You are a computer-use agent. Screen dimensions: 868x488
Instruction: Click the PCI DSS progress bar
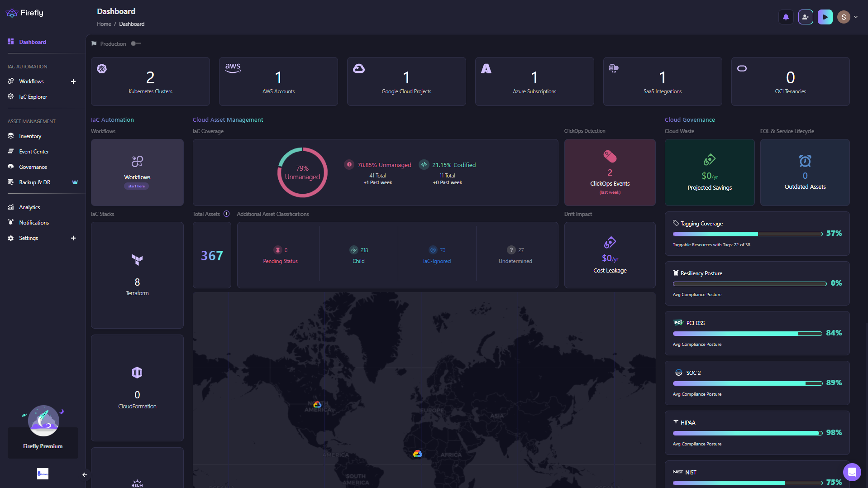(x=747, y=334)
